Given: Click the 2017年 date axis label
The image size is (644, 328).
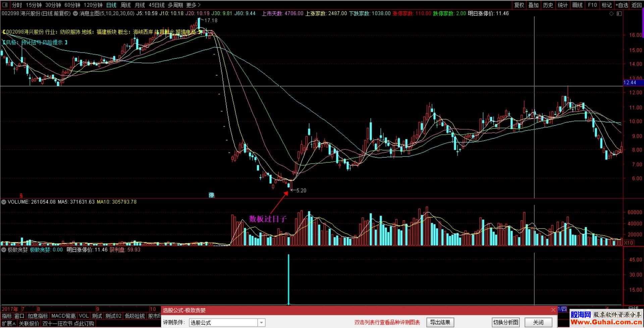Looking at the screenshot, I should click(10, 309).
